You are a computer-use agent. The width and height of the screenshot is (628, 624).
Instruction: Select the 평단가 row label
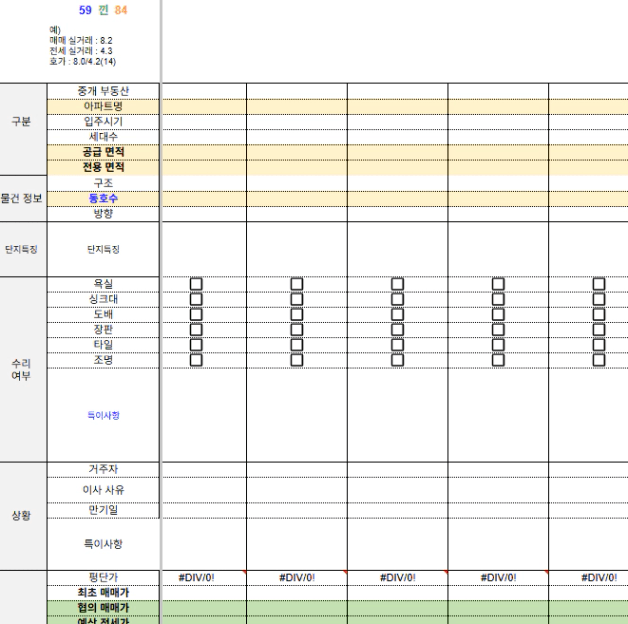[x=103, y=578]
